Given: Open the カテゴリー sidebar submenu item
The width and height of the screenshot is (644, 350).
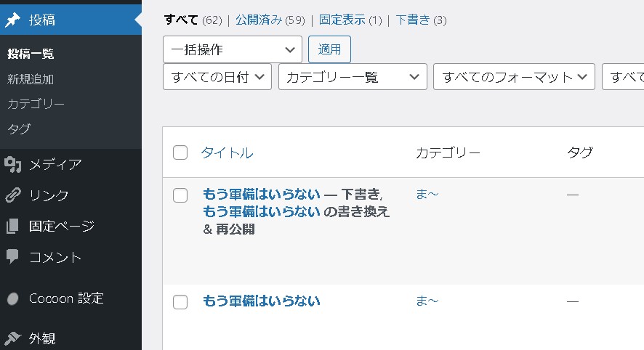Looking at the screenshot, I should click(x=36, y=104).
